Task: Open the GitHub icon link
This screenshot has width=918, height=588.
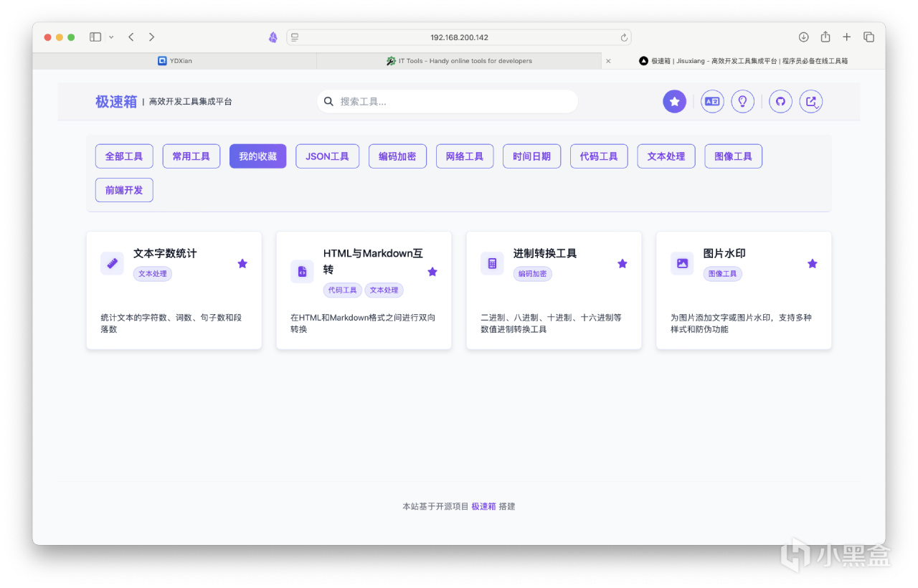Action: pos(780,102)
